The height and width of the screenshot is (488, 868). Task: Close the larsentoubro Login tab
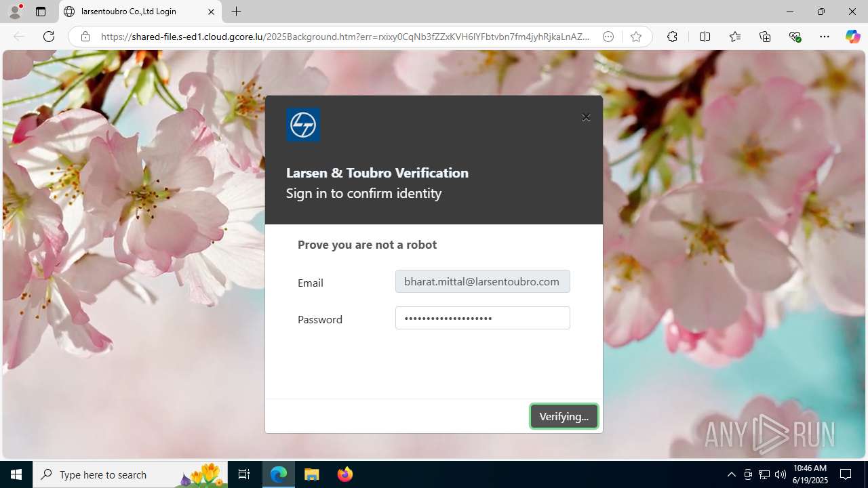pyautogui.click(x=211, y=12)
